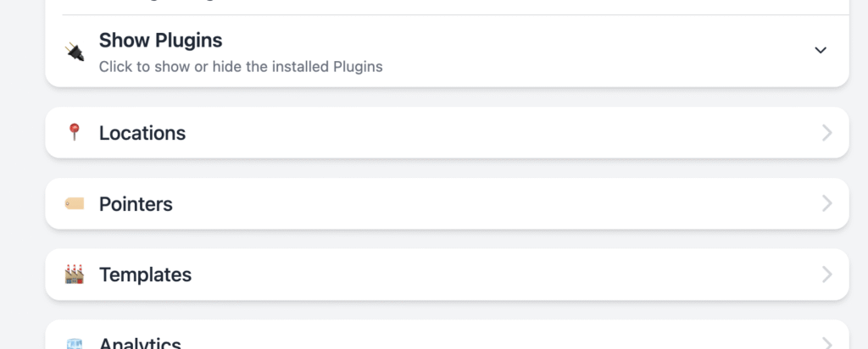Viewport: 868px width, 349px height.
Task: Click the 'Click to show or hide' description
Action: pyautogui.click(x=241, y=67)
